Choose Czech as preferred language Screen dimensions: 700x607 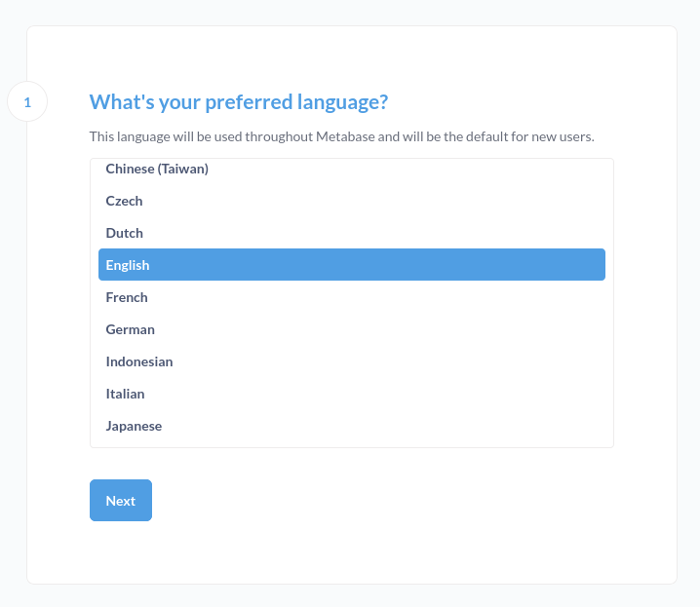(x=352, y=201)
